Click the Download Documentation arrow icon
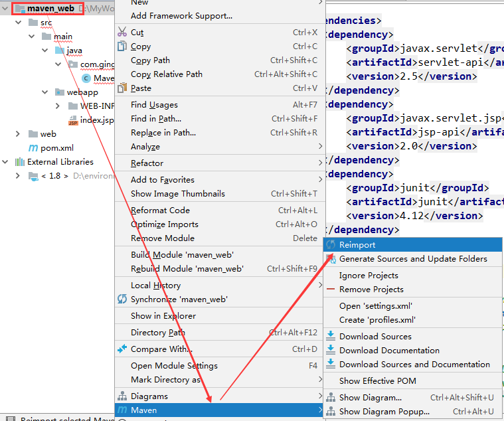Screen dimensions: 504x421 (331, 350)
